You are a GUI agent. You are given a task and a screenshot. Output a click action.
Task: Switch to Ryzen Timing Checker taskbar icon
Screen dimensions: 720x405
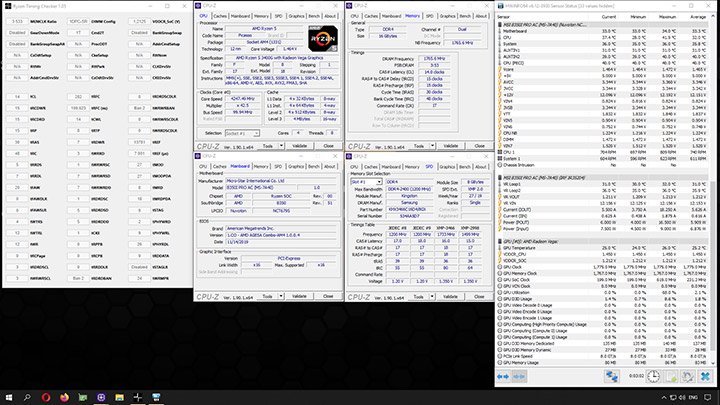[138, 397]
